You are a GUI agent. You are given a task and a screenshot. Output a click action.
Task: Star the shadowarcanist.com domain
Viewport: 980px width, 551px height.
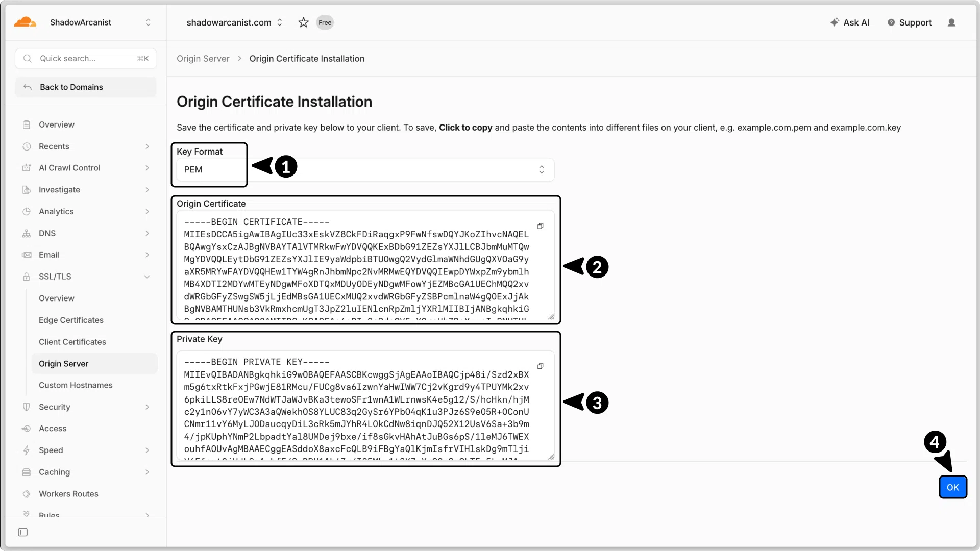tap(304, 22)
